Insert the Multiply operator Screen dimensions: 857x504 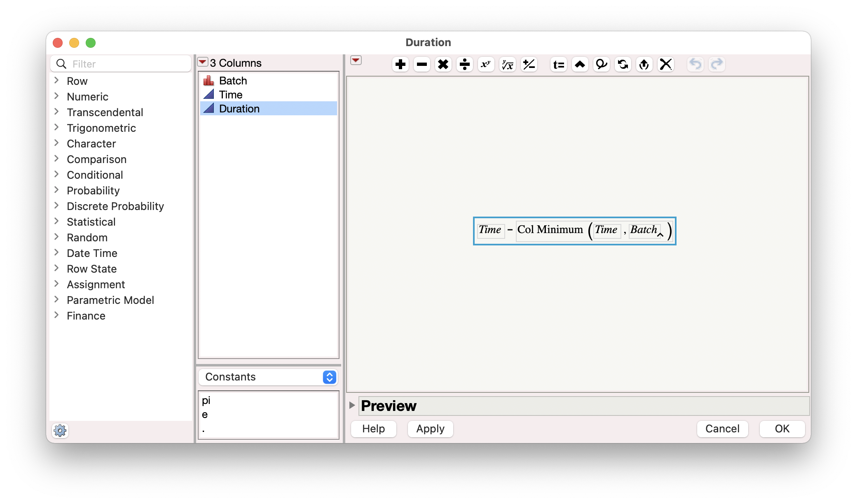tap(443, 65)
